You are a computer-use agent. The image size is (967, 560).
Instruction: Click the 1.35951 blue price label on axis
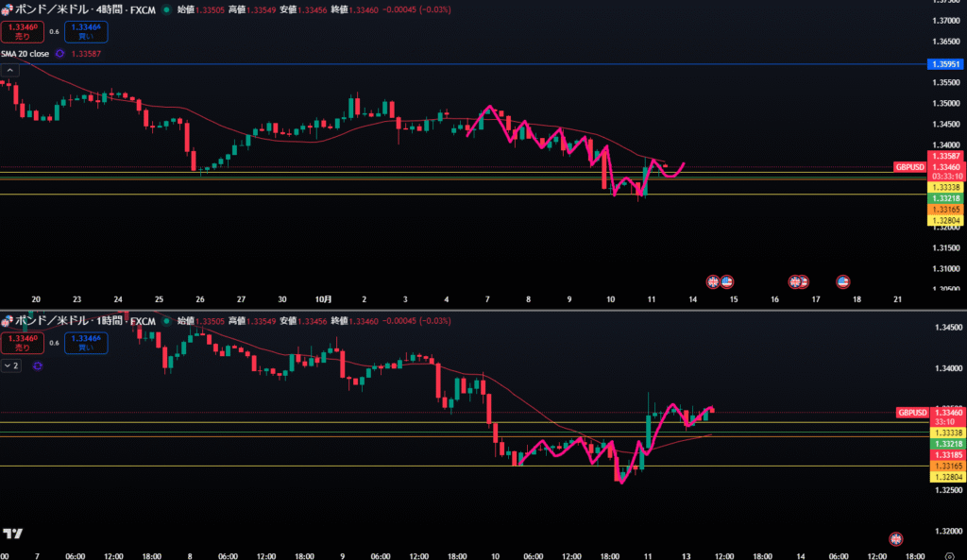tap(945, 64)
